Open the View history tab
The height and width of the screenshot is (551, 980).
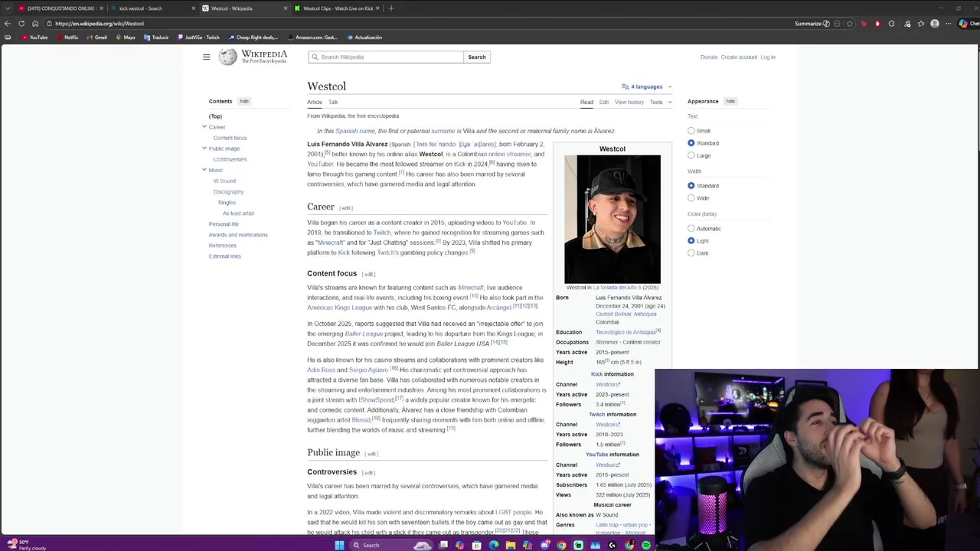coord(629,102)
